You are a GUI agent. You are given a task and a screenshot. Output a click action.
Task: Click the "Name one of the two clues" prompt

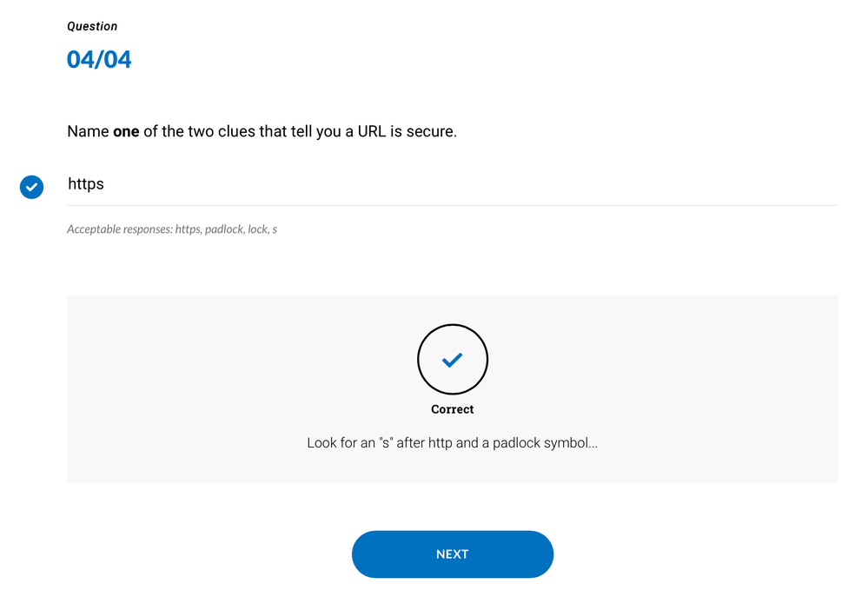point(261,132)
